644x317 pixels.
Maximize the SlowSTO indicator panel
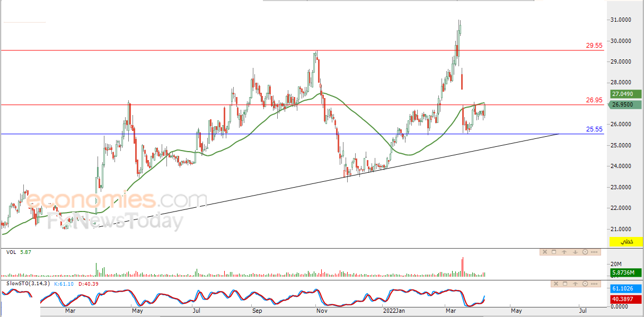click(565, 284)
